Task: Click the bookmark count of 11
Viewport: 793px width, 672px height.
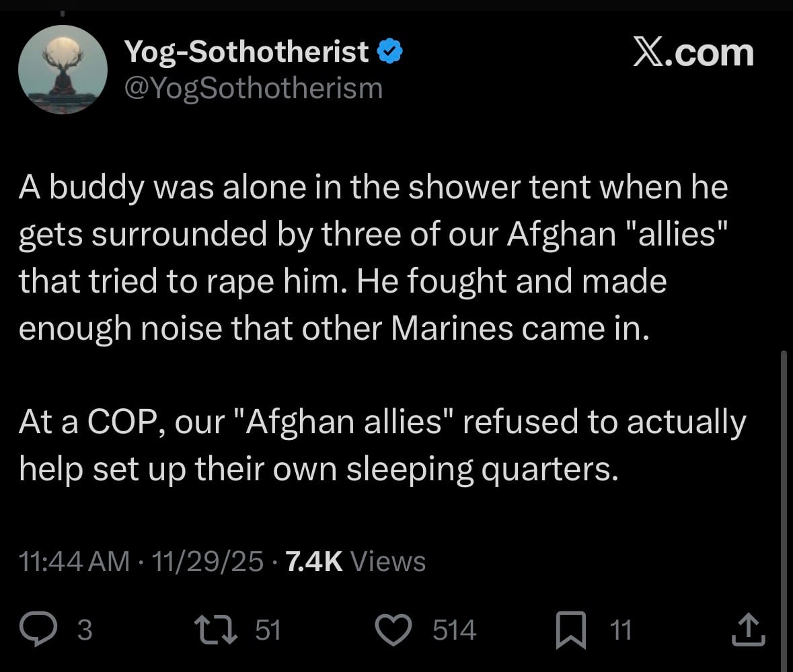Action: 619,630
